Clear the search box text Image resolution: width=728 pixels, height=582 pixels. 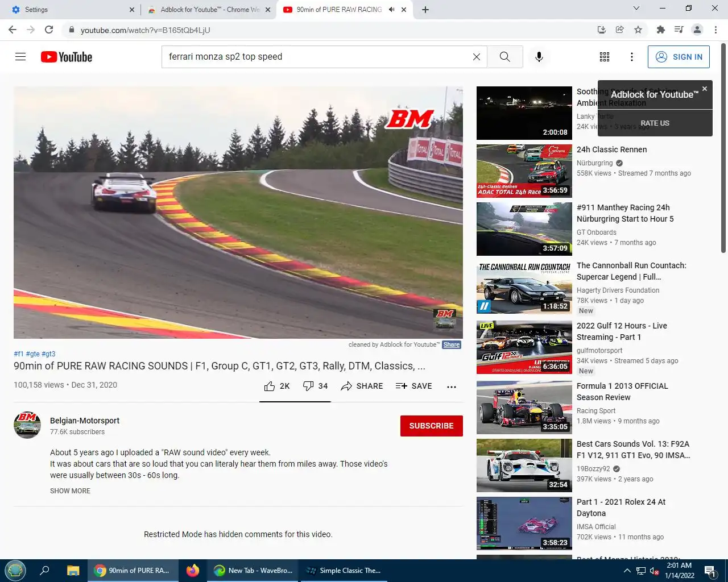[x=477, y=57]
